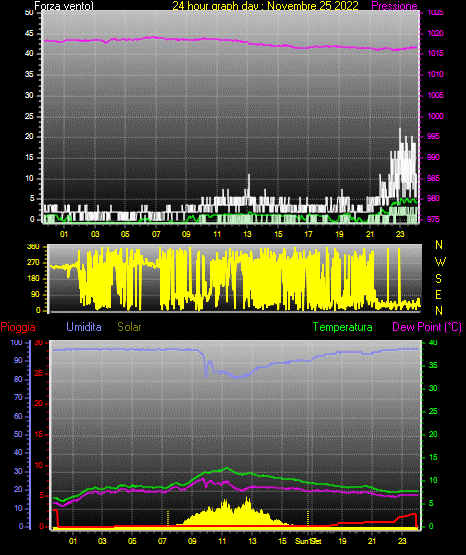Click the E compass label for wind direction
Image resolution: width=466 pixels, height=555 pixels.
[x=438, y=294]
